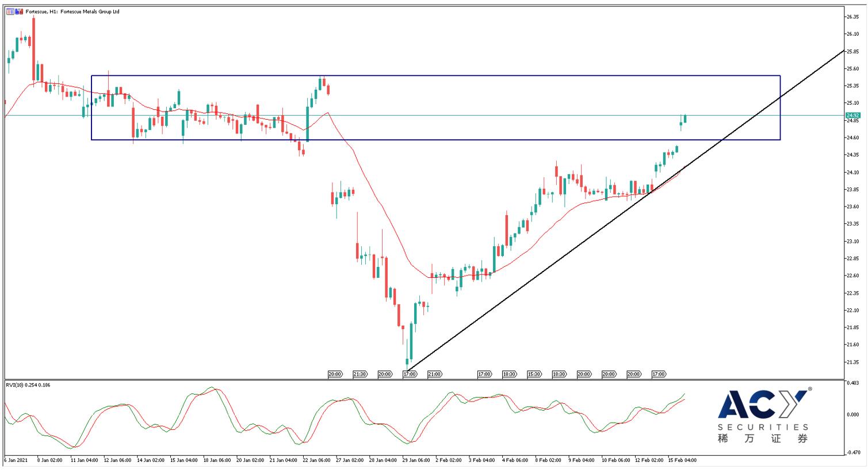The width and height of the screenshot is (868, 470).
Task: Click the current price tag 24.92
Action: coord(852,116)
